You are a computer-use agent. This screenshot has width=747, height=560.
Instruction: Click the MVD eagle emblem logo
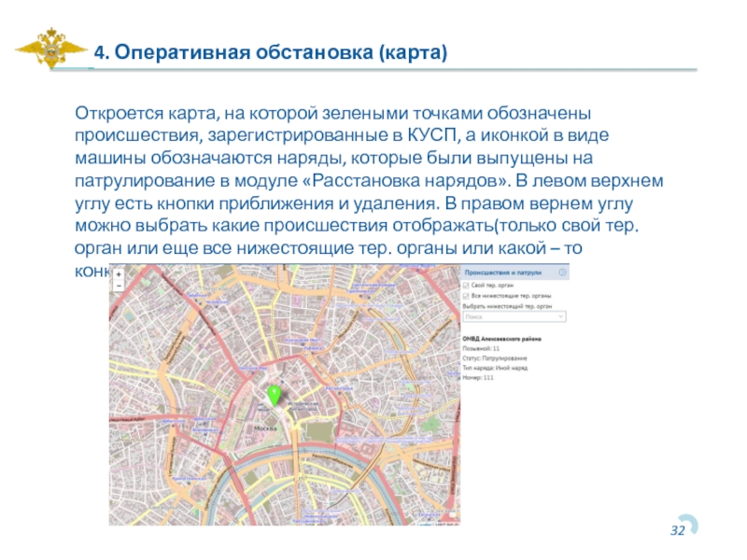pos(51,48)
